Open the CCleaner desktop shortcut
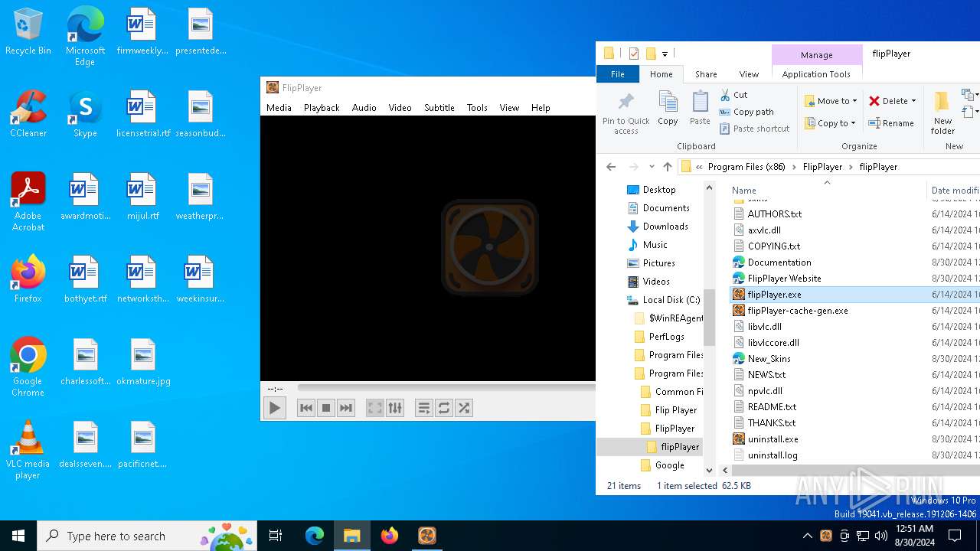Image resolution: width=980 pixels, height=551 pixels. (x=28, y=115)
